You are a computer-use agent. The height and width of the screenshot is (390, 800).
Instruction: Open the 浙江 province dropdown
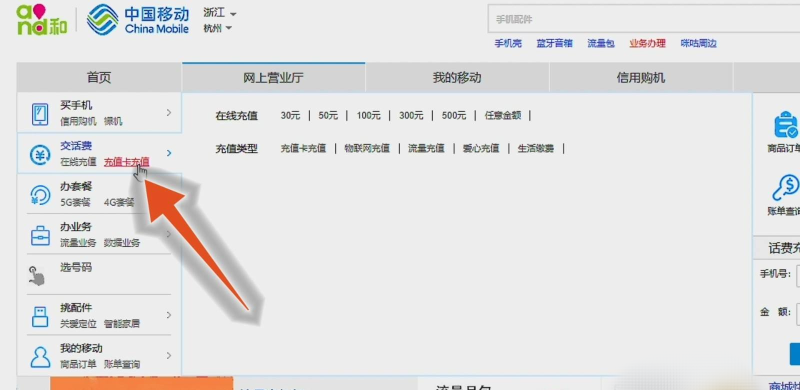(x=220, y=13)
